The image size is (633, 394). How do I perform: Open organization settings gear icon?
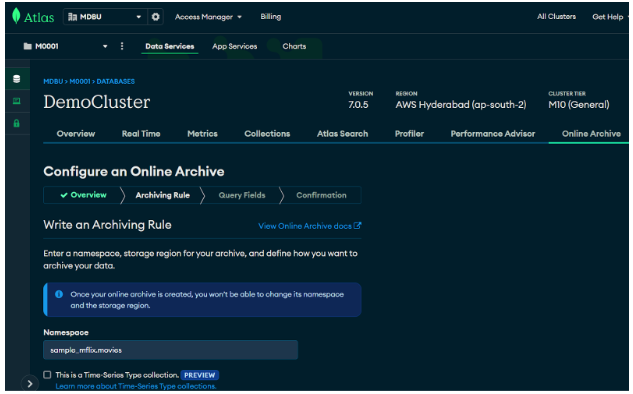tap(155, 17)
